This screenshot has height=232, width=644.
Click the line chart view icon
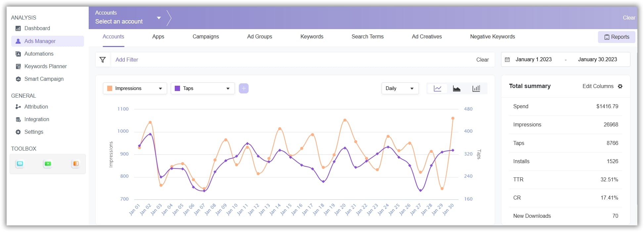tap(437, 88)
